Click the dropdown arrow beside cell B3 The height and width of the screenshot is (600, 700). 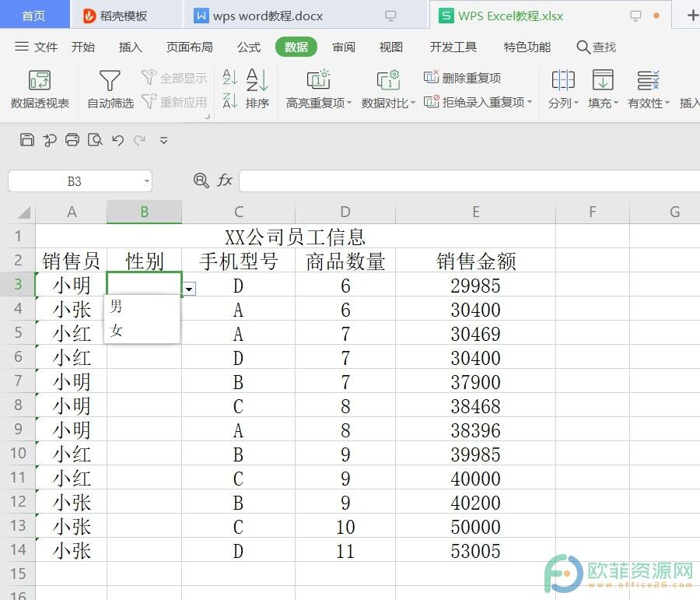click(189, 289)
